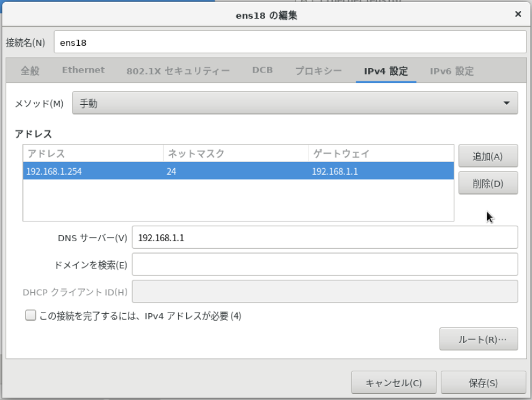The width and height of the screenshot is (532, 400).
Task: Close the ens18 の編集 dialog
Action: point(518,14)
